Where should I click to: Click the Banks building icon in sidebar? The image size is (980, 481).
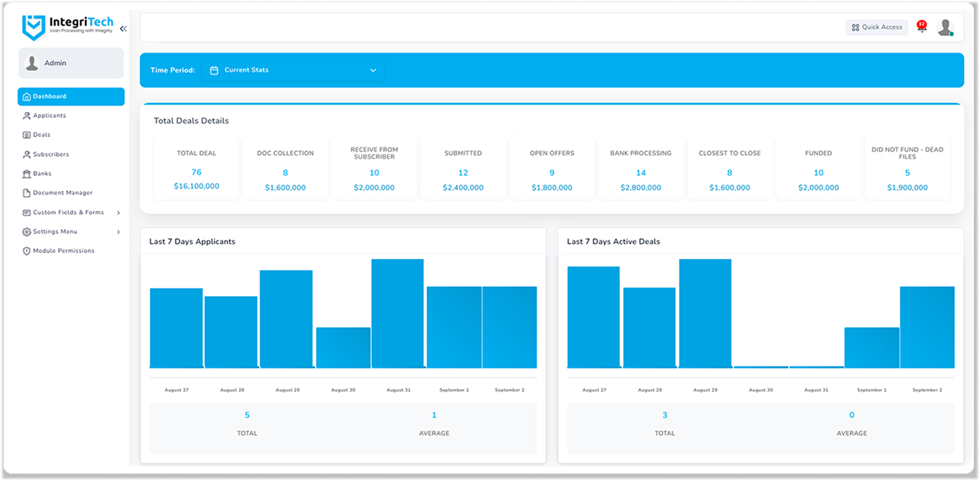(x=27, y=174)
